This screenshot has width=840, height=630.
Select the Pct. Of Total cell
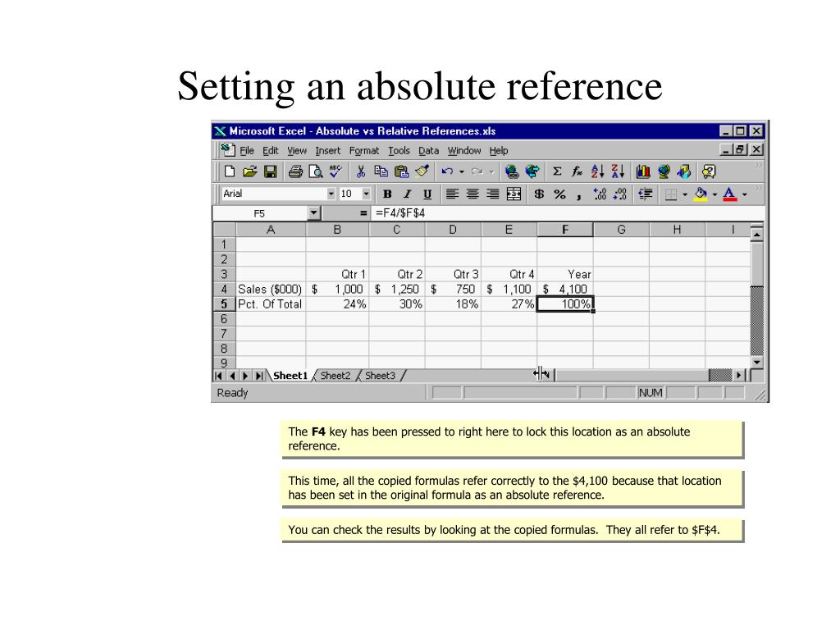pos(271,304)
